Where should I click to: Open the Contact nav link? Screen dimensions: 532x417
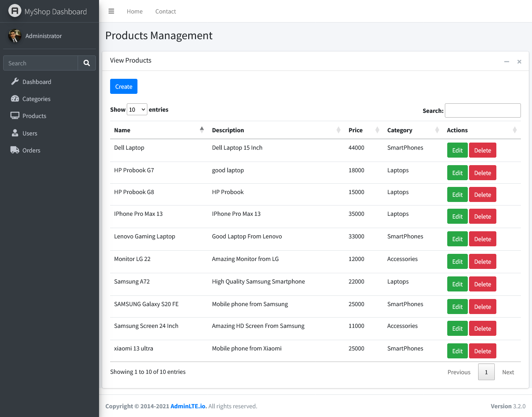[166, 11]
